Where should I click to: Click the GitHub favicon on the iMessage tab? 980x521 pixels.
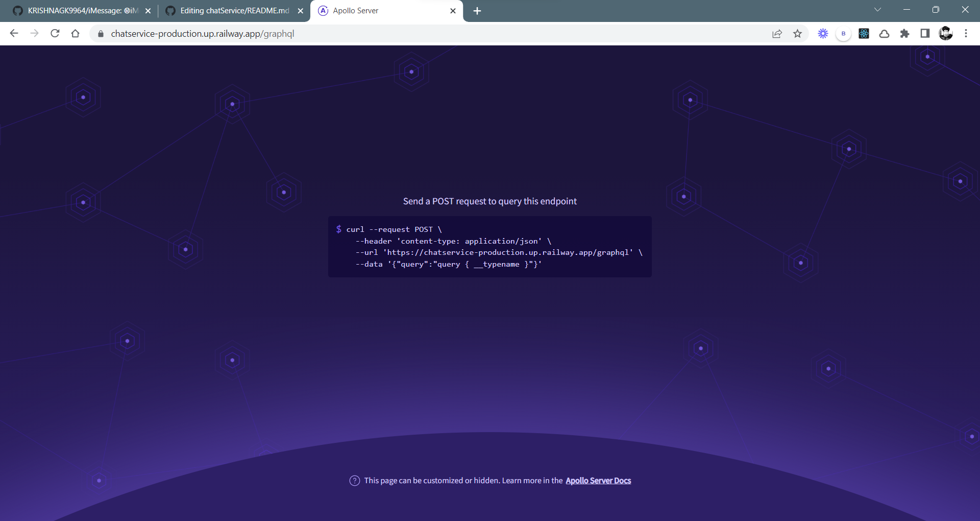pyautogui.click(x=18, y=11)
